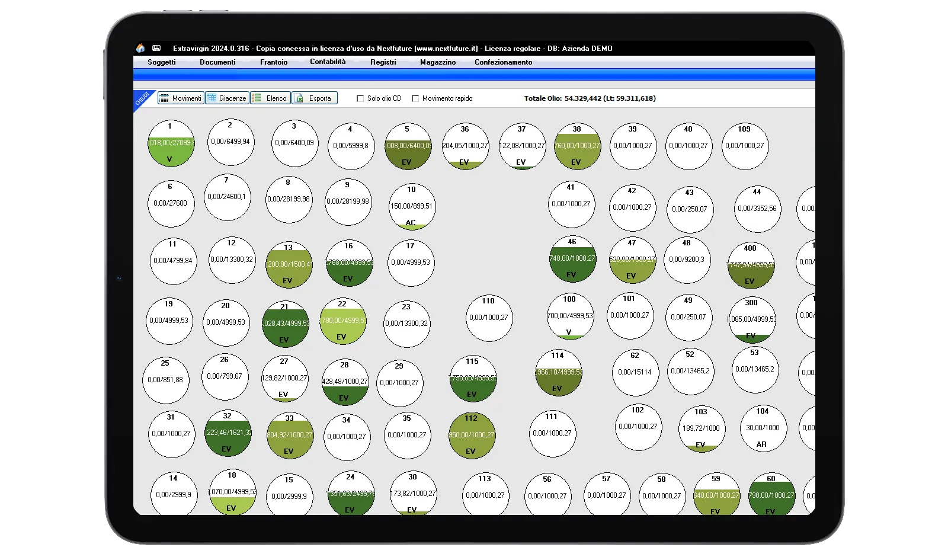Click tank 46 with dark green fill
948x560 pixels.
572,259
